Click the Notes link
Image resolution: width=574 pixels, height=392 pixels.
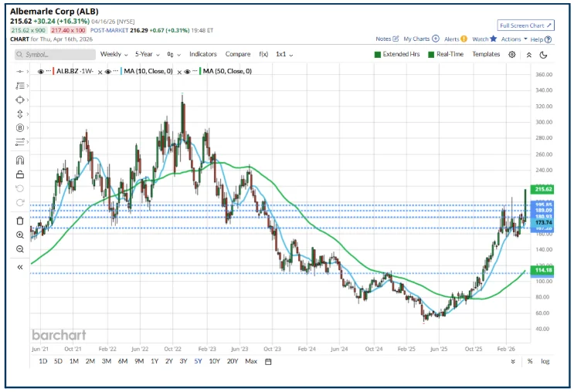(383, 39)
